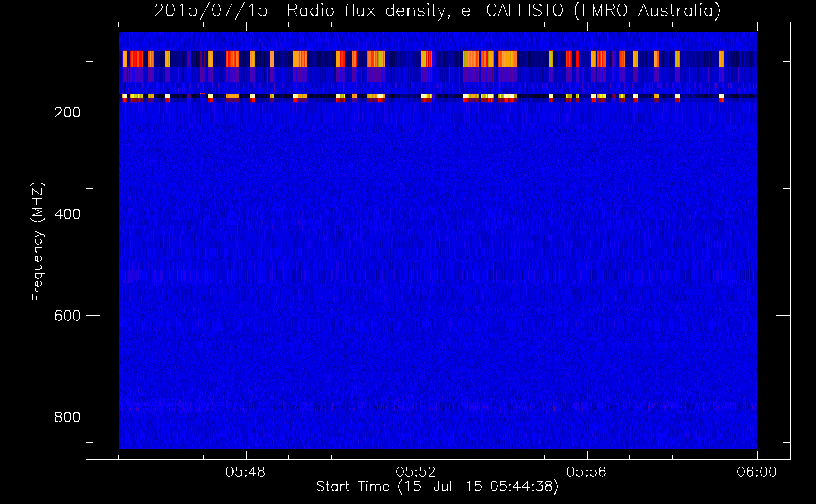Click the 600 frequency tick label

coord(68,316)
